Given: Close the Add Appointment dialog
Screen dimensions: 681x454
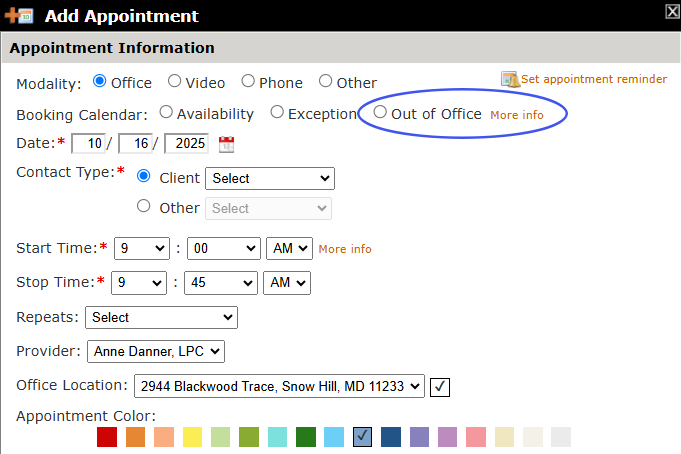Looking at the screenshot, I should [672, 11].
